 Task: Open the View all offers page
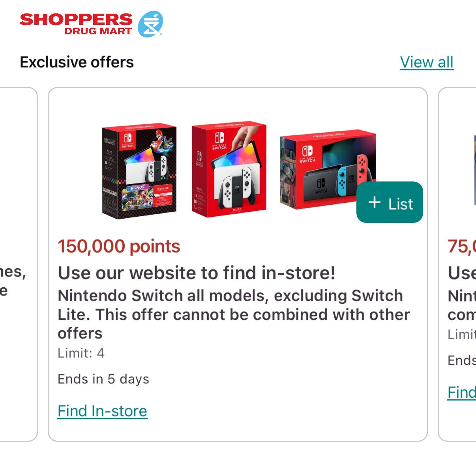point(427,62)
